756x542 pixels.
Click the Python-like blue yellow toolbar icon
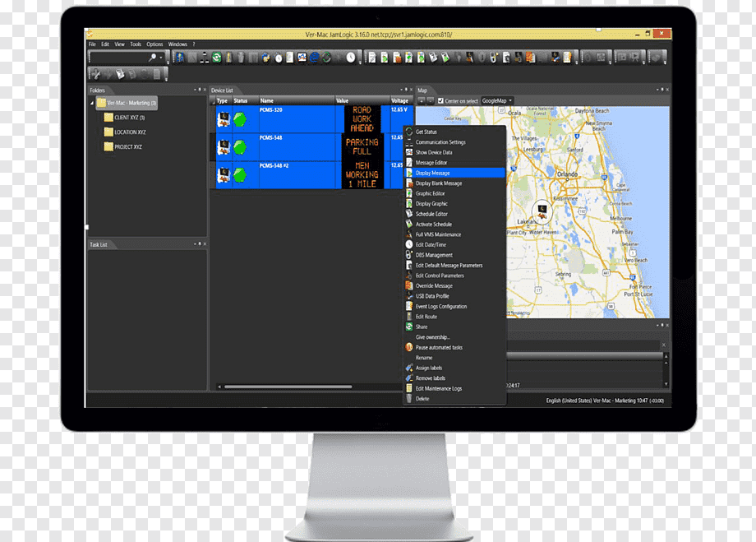(x=265, y=58)
